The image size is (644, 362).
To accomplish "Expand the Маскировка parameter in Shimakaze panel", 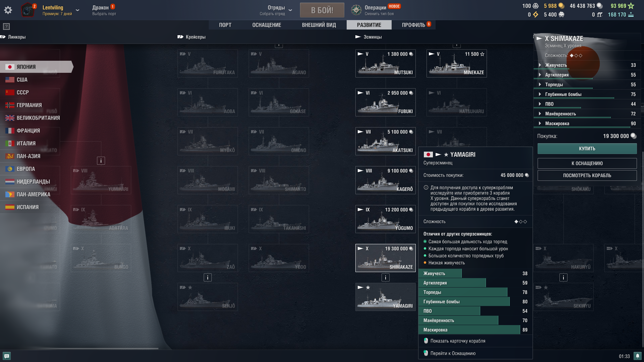I will coord(587,123).
